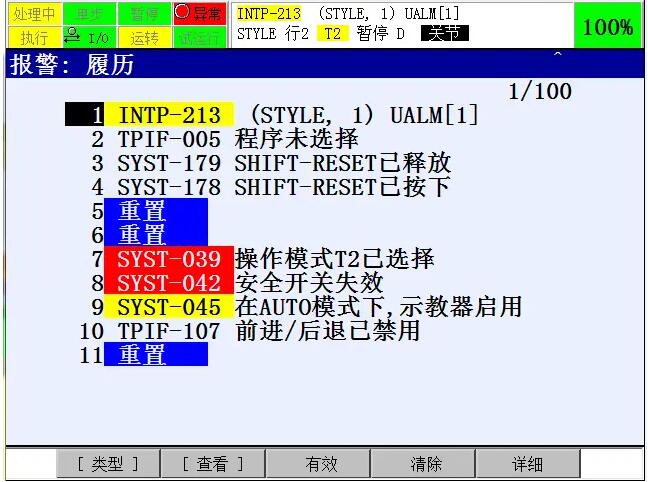Viewport: 648px width, 482px height.
Task: Select row 7 SYST-039 操作模式T2已选择
Action: coord(263,259)
